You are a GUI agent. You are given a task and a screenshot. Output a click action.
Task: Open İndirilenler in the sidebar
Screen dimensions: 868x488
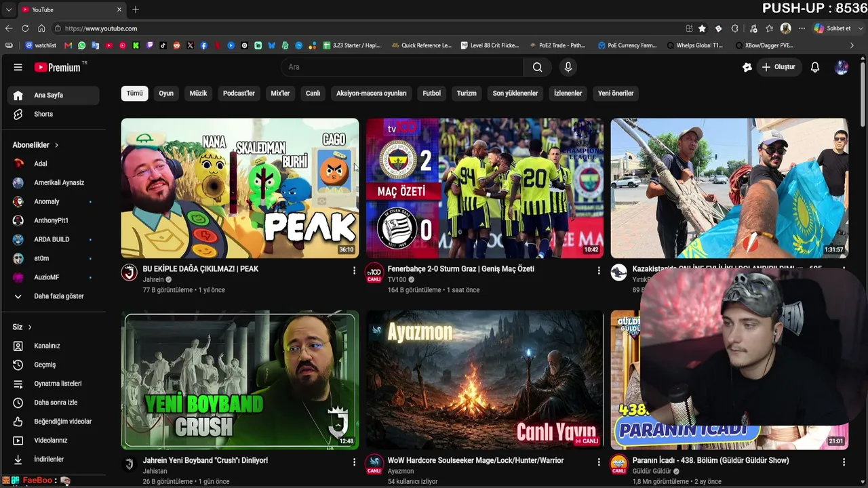[54, 460]
